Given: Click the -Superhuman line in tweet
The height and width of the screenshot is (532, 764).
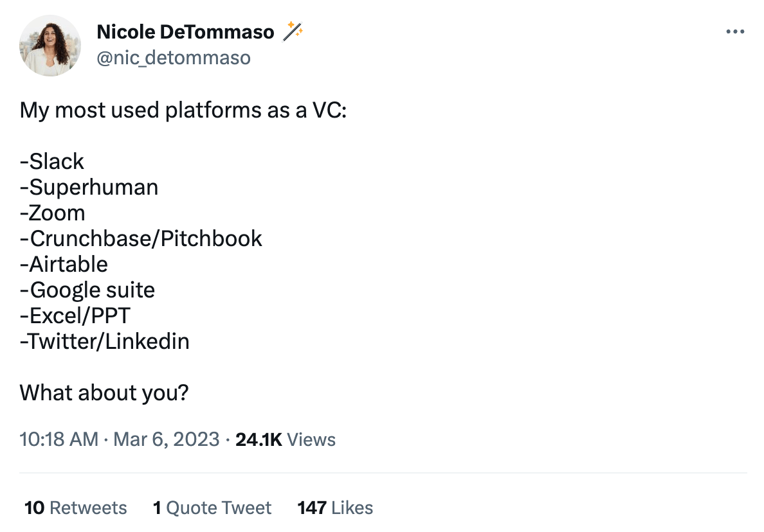Looking at the screenshot, I should pyautogui.click(x=89, y=188).
